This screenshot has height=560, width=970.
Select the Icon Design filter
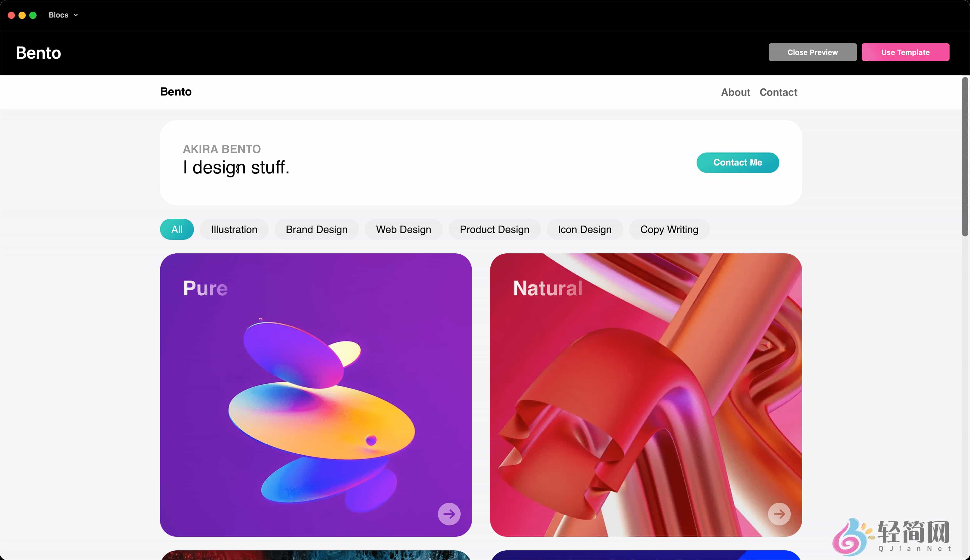click(584, 229)
